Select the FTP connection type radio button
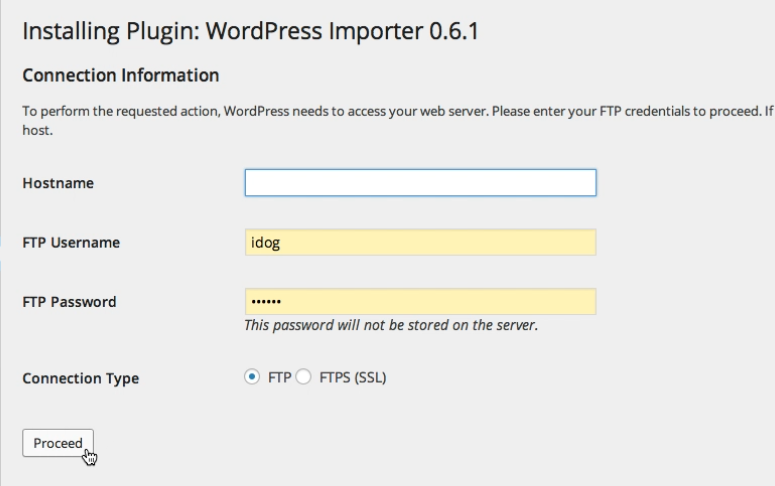775x486 pixels. (252, 378)
